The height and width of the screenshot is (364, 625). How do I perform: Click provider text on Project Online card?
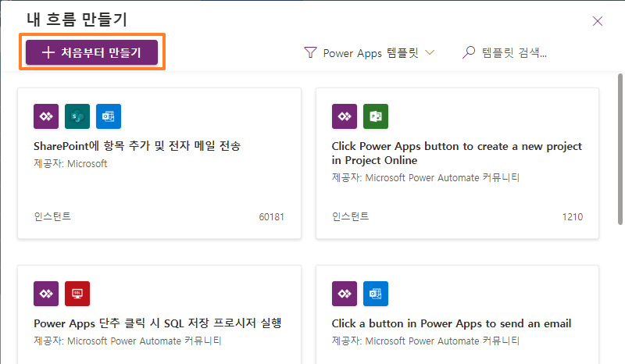426,177
